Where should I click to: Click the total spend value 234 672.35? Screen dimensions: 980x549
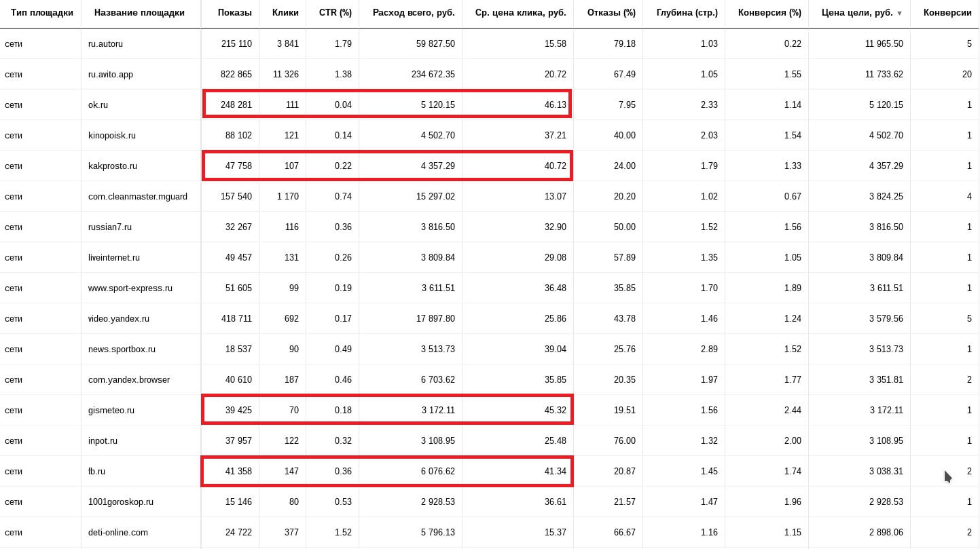[433, 74]
